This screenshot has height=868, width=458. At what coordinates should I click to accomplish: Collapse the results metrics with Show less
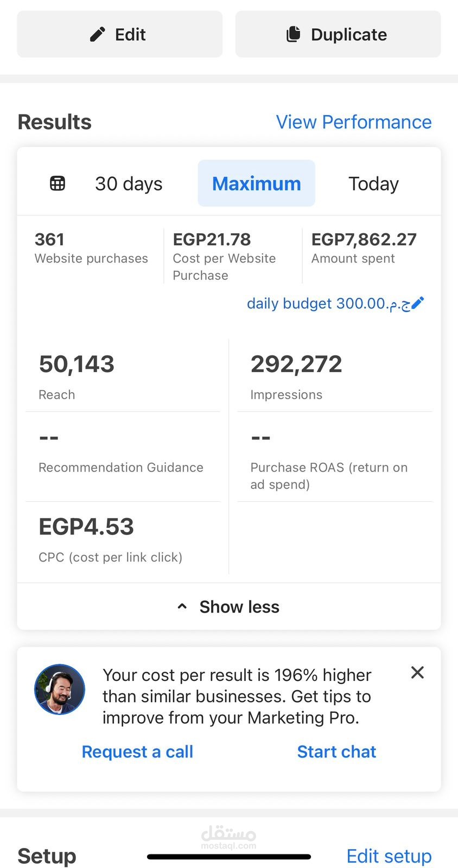click(239, 607)
